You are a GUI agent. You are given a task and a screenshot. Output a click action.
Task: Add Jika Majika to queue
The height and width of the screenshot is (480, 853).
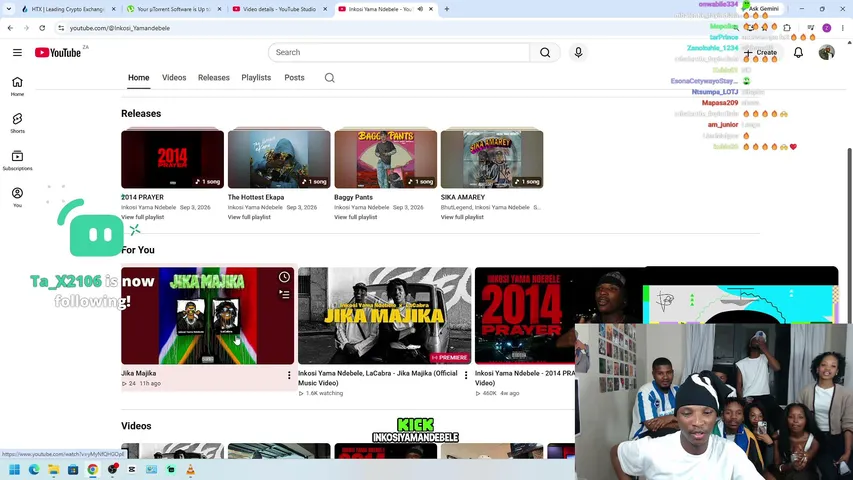tap(285, 294)
